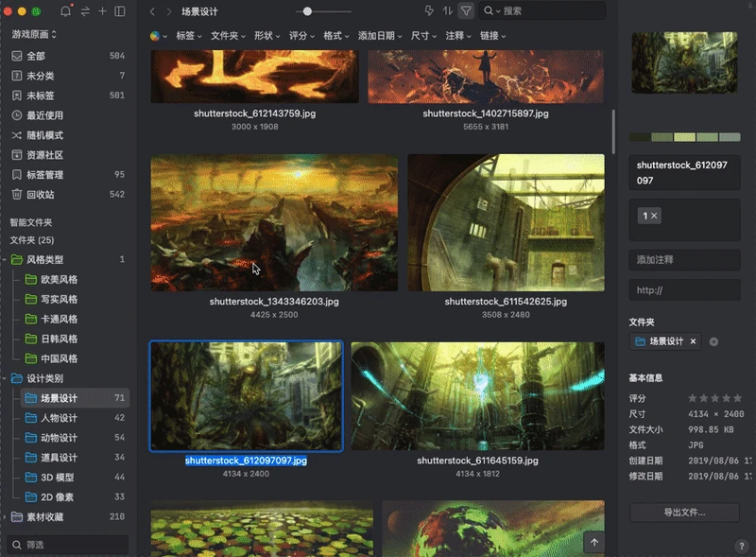Toggle the sidebar layout icon
756x557 pixels.
coord(120,11)
